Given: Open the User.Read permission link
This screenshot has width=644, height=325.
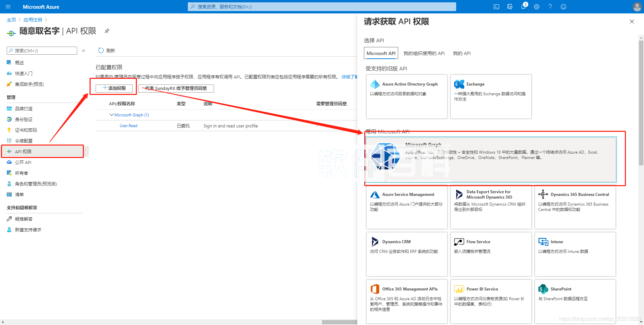Looking at the screenshot, I should [128, 126].
